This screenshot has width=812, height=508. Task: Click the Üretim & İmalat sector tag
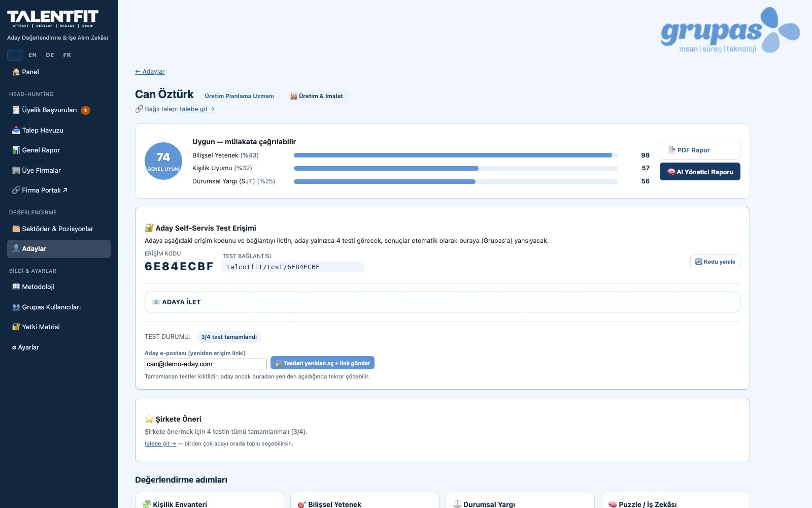tap(317, 96)
